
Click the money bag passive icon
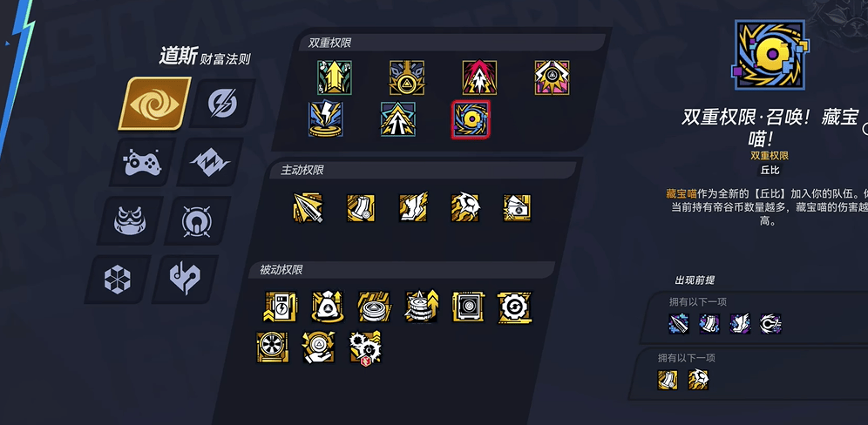[327, 307]
